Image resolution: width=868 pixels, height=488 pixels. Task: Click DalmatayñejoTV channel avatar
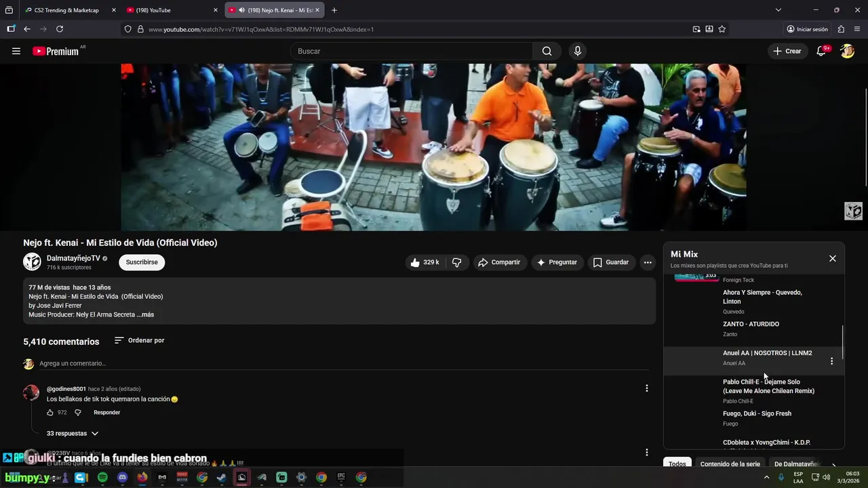(x=32, y=262)
